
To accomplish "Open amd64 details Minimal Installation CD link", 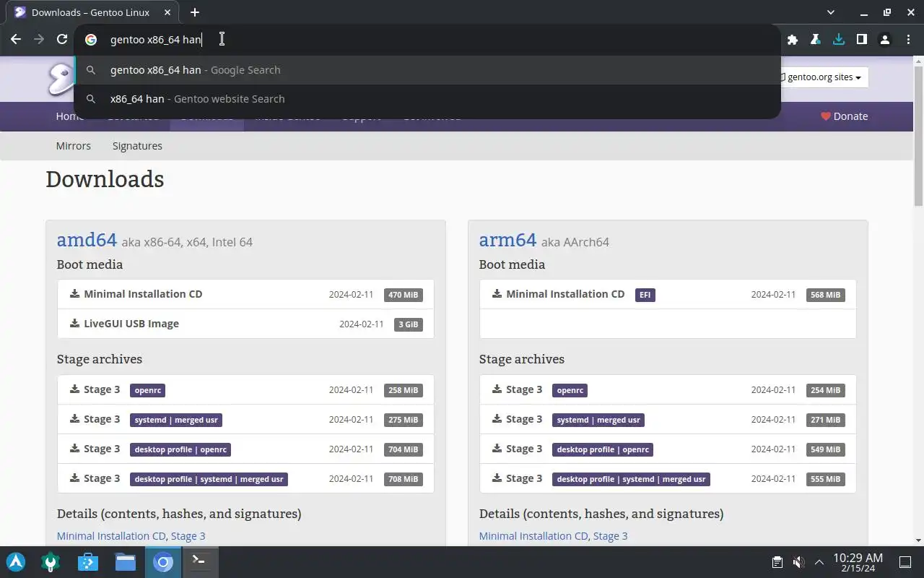I will [x=111, y=536].
